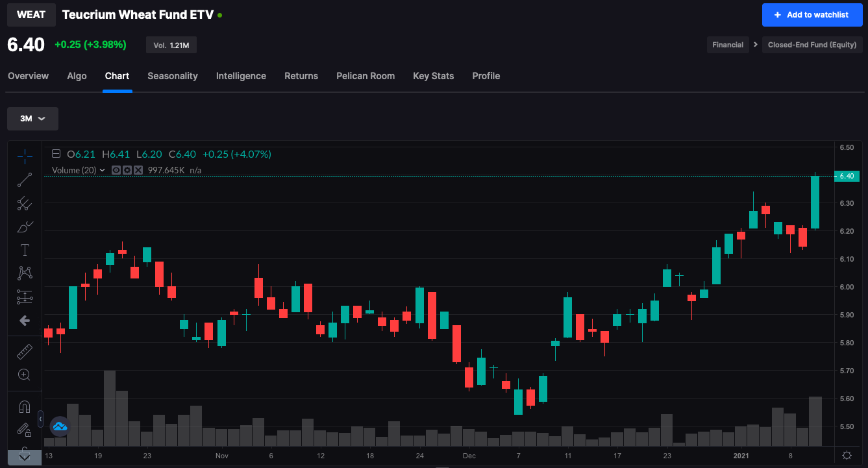This screenshot has height=468, width=868.
Task: Open the Returns tab
Action: click(x=301, y=76)
